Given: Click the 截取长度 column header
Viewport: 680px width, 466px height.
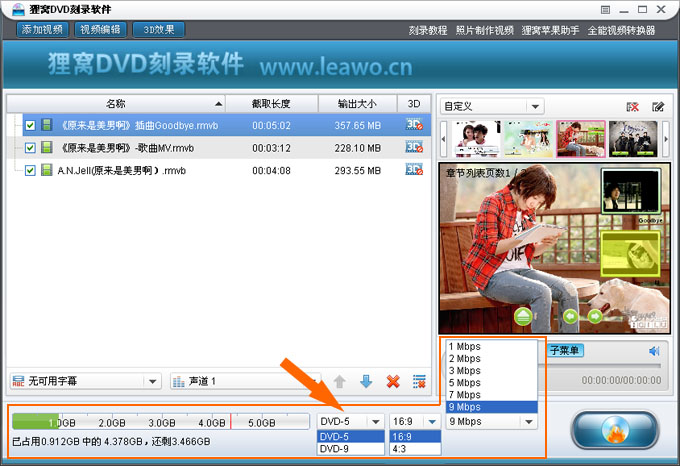Looking at the screenshot, I should coord(271,104).
